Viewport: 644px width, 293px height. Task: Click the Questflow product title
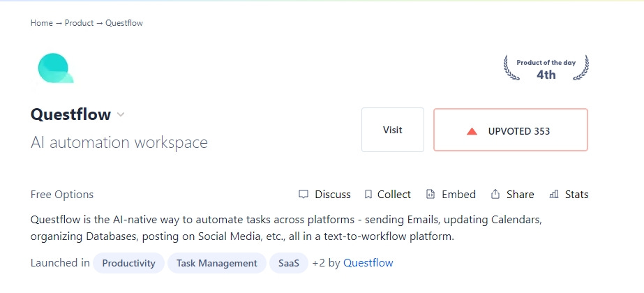[x=70, y=114]
